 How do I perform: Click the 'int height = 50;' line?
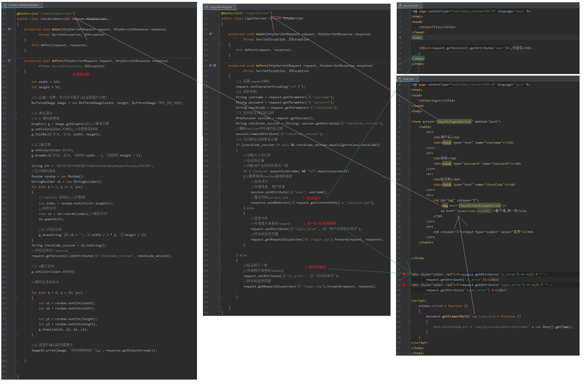[x=46, y=87]
